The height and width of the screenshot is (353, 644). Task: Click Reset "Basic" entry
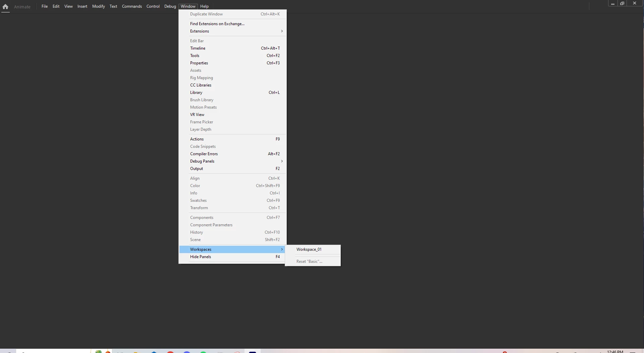pyautogui.click(x=313, y=261)
